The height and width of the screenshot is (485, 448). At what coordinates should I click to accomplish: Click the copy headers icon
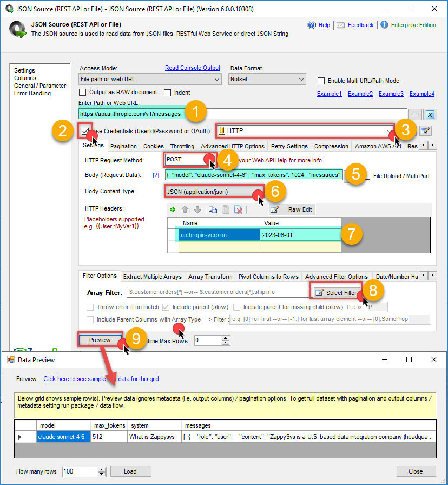click(213, 209)
